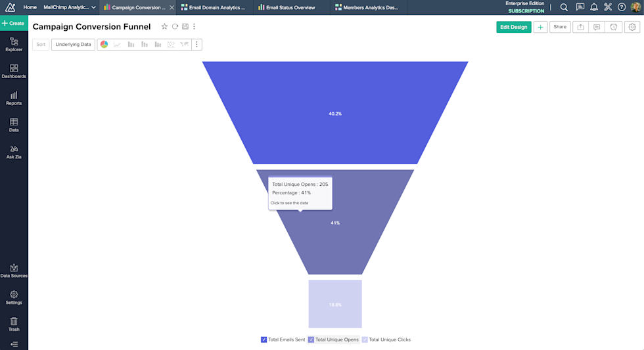Open the Data section in sidebar

point(14,125)
